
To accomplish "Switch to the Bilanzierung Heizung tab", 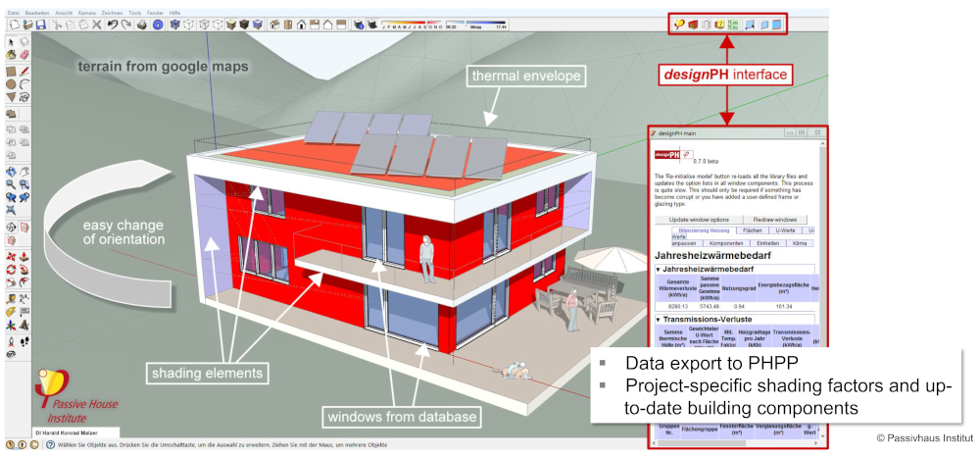I will [704, 230].
